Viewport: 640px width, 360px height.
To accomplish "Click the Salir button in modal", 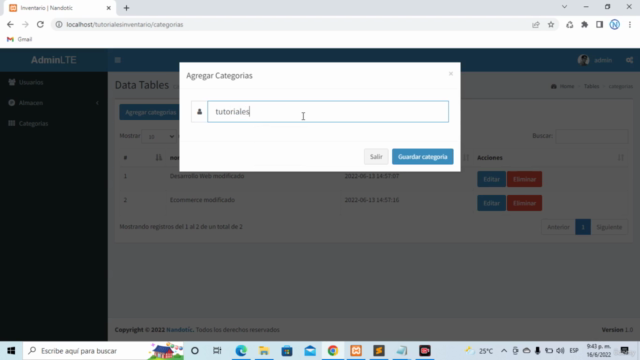I will coord(376,157).
